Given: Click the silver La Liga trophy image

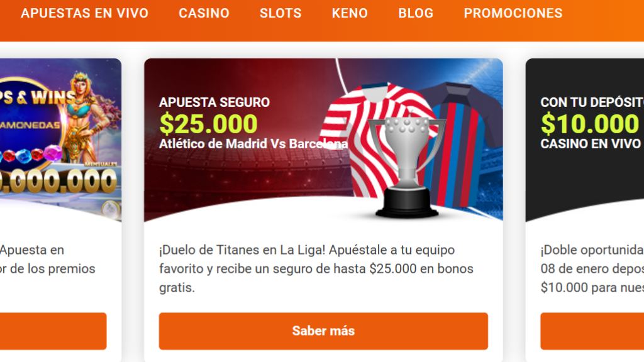Looking at the screenshot, I should click(x=407, y=166).
